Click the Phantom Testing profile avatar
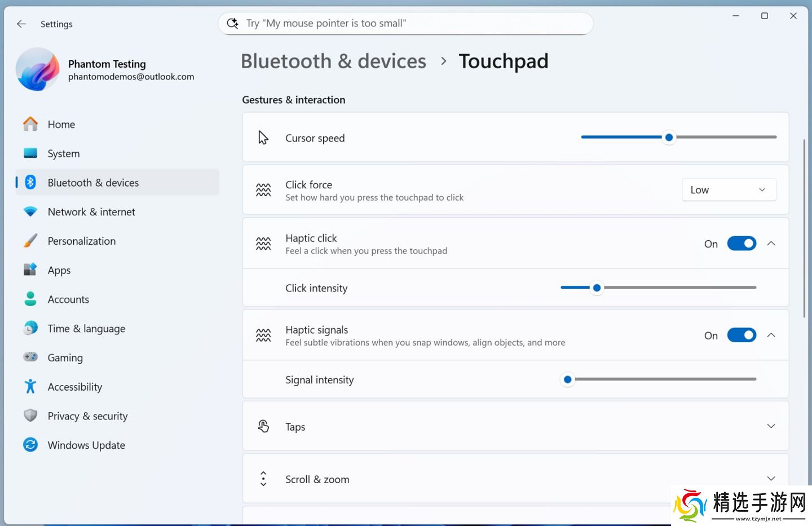 pyautogui.click(x=38, y=69)
